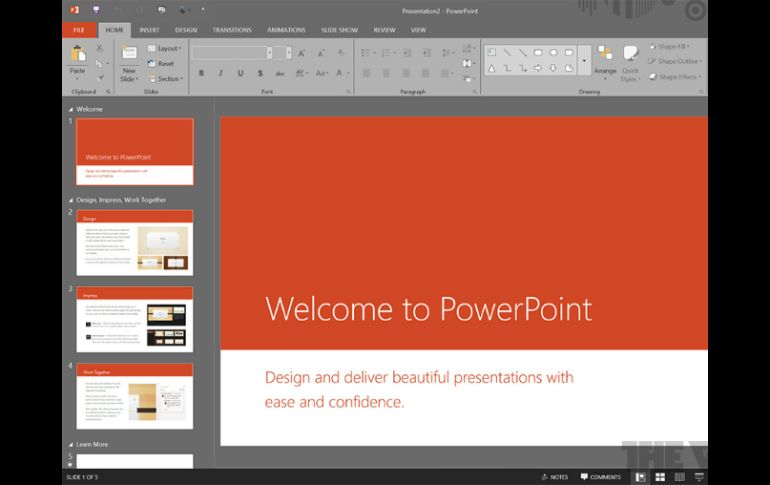Select slide 3 Impress thumbnail

click(x=135, y=319)
